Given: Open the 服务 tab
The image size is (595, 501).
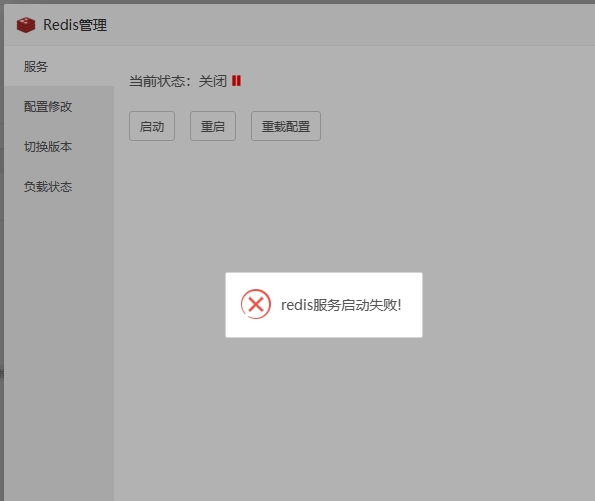Looking at the screenshot, I should (x=59, y=66).
